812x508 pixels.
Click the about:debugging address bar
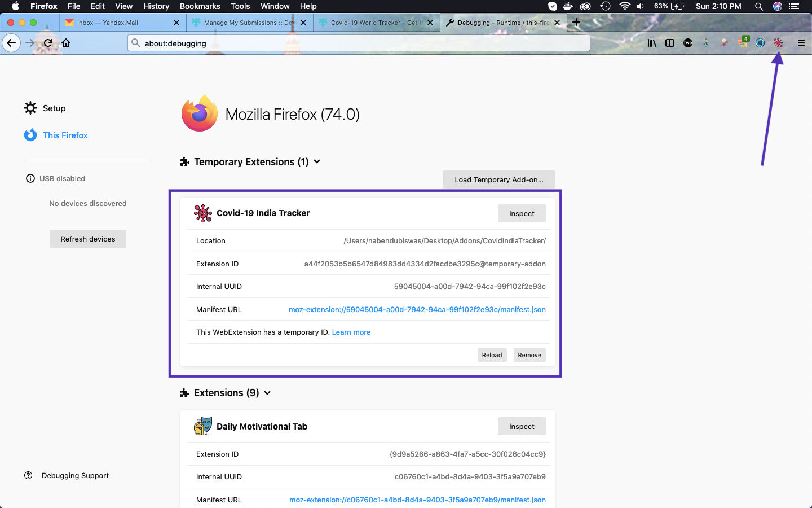(359, 43)
